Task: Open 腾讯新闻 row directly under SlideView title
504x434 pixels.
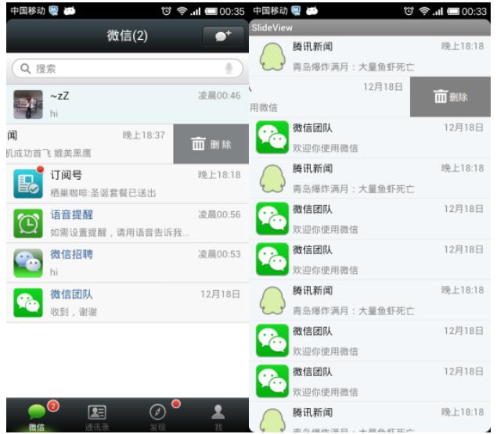Action: [370, 56]
